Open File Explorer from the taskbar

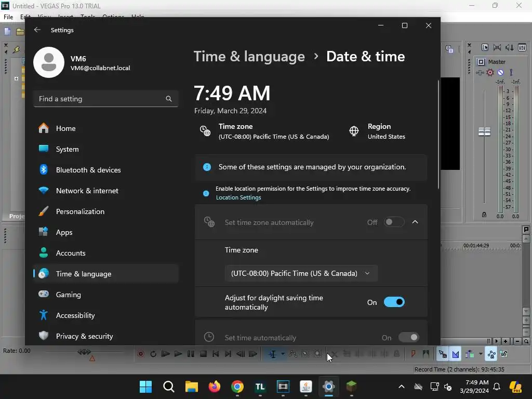click(191, 387)
